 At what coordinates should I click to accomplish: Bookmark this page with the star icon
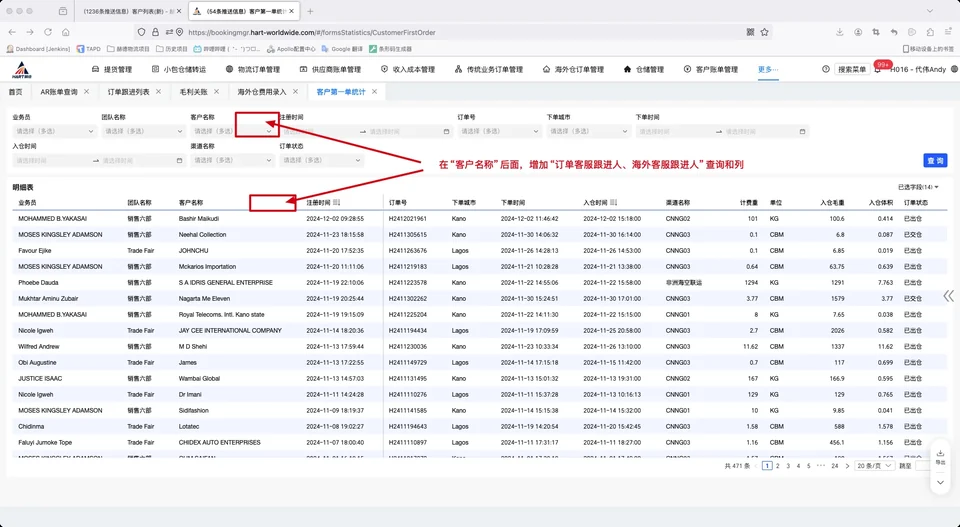pyautogui.click(x=764, y=32)
